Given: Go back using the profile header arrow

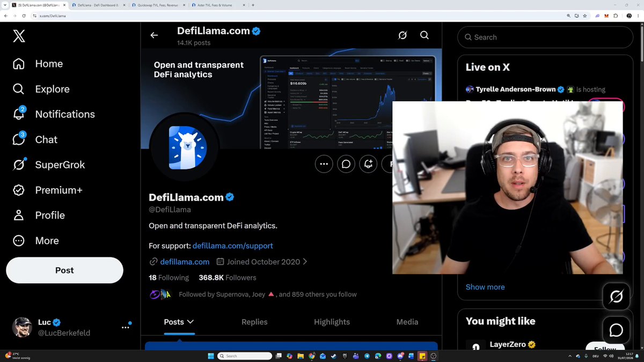Looking at the screenshot, I should (154, 35).
